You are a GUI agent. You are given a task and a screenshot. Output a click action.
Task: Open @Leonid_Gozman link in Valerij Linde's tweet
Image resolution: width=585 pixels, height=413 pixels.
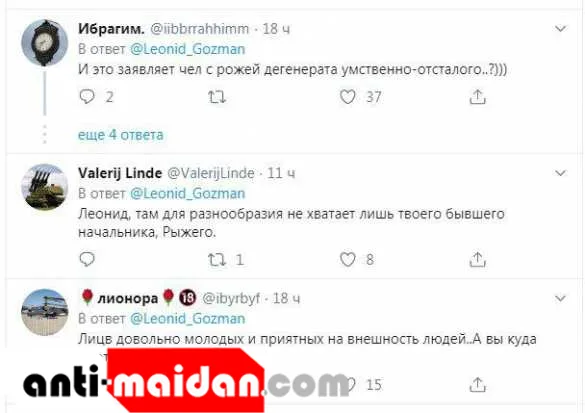188,194
